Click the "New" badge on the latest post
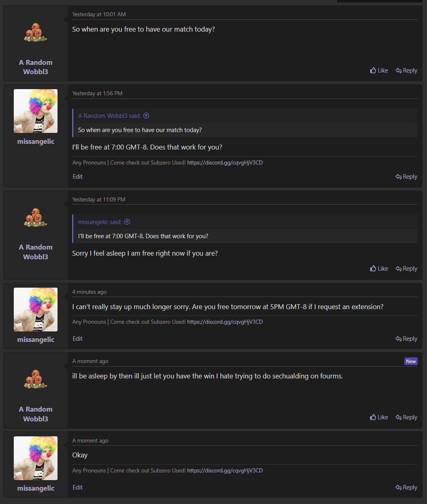Image resolution: width=427 pixels, height=504 pixels. click(x=411, y=361)
